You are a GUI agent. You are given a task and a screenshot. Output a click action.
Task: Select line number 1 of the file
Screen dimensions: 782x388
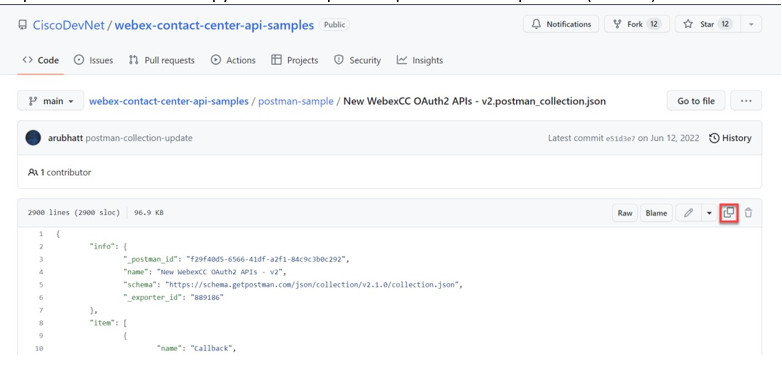[40, 234]
